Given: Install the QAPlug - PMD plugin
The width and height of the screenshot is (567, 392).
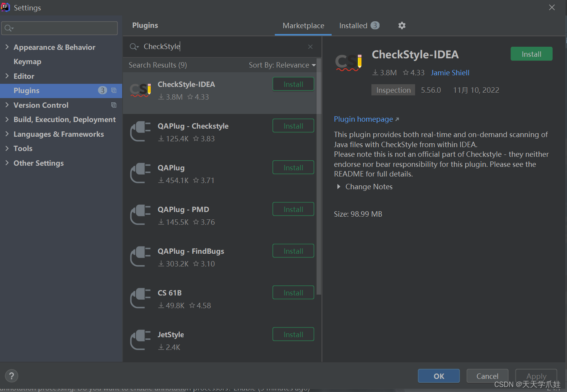Looking at the screenshot, I should (293, 209).
